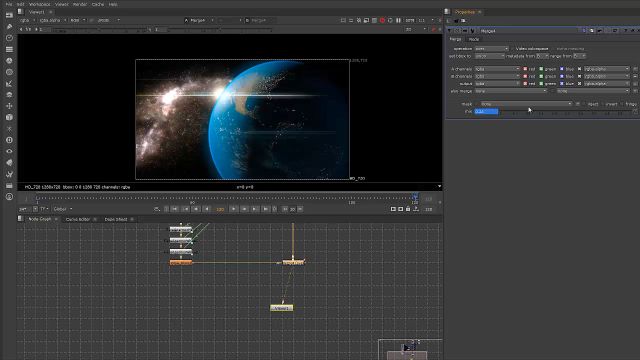Viewport: 640px width, 360px height.
Task: Click the lock icon beside the timeline
Action: pyautogui.click(x=408, y=209)
